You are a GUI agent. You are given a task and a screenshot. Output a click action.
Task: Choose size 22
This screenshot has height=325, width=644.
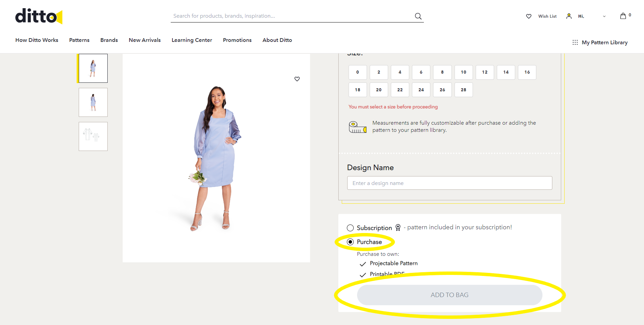click(400, 90)
